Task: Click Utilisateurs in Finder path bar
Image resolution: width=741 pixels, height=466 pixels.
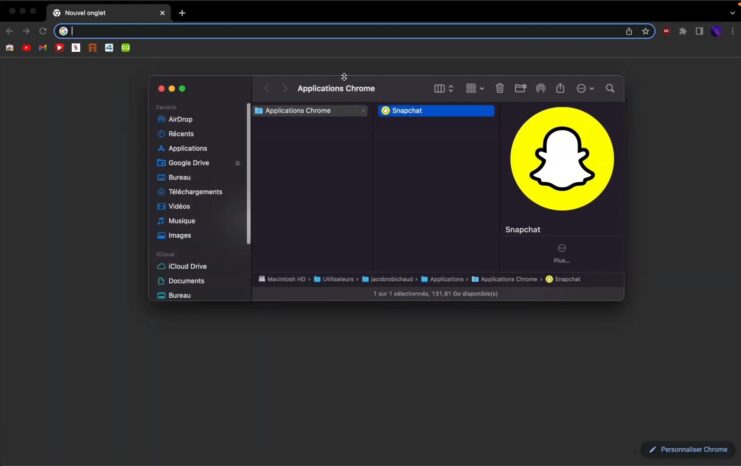Action: (334, 279)
